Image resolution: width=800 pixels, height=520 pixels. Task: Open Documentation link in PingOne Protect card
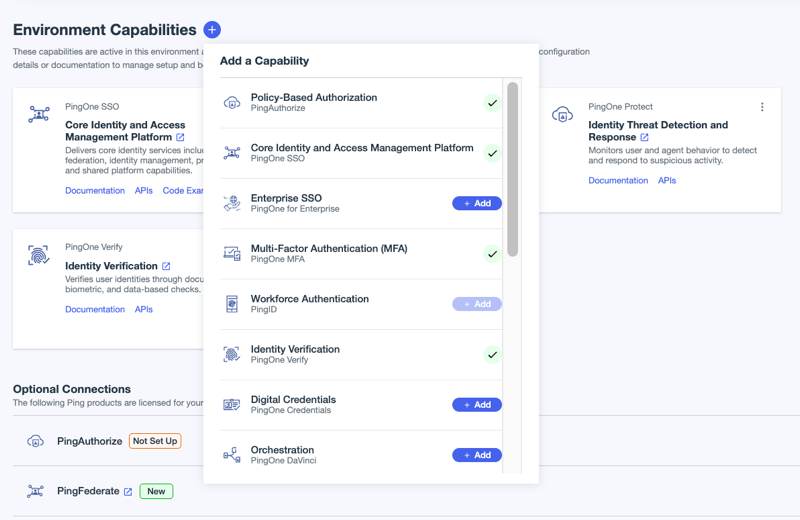click(618, 180)
